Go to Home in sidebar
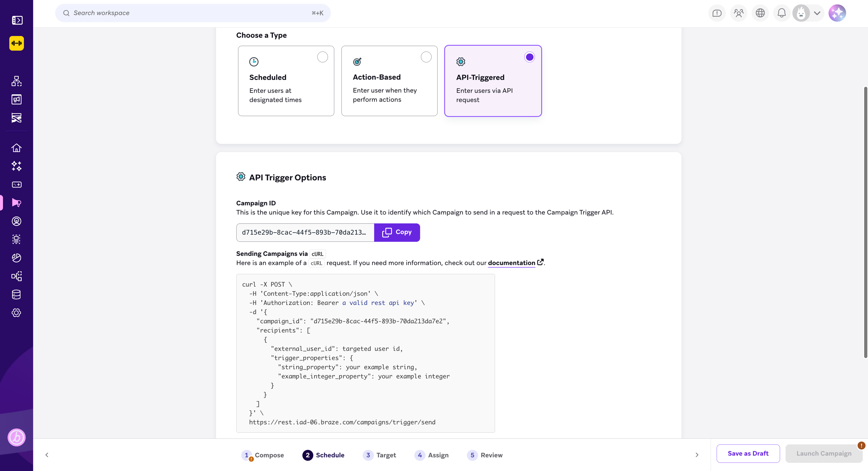Image resolution: width=868 pixels, height=471 pixels. tap(17, 148)
